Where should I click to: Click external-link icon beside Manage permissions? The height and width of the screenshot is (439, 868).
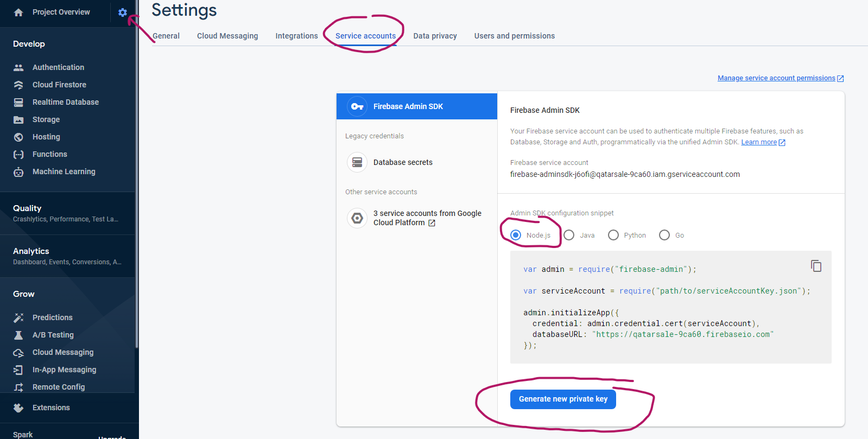coord(840,79)
